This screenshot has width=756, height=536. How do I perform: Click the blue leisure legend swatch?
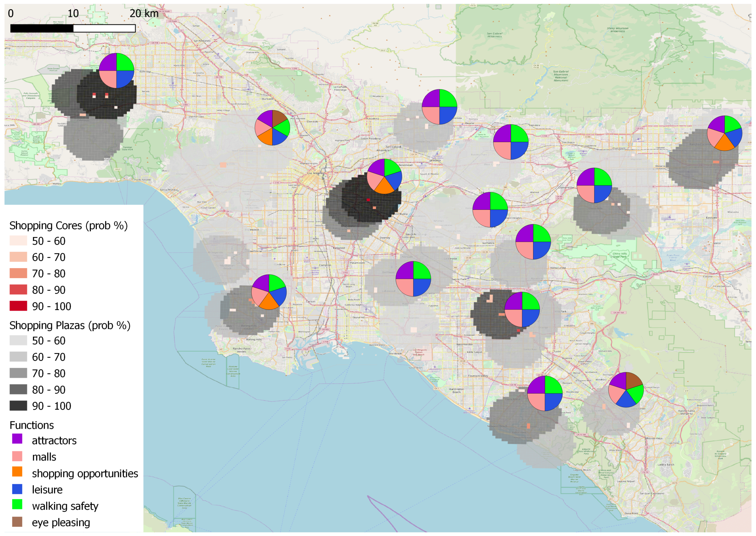(x=17, y=489)
